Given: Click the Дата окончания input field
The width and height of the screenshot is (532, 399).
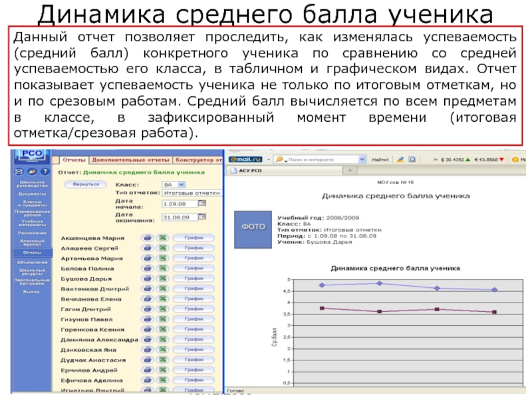Looking at the screenshot, I should (x=180, y=217).
